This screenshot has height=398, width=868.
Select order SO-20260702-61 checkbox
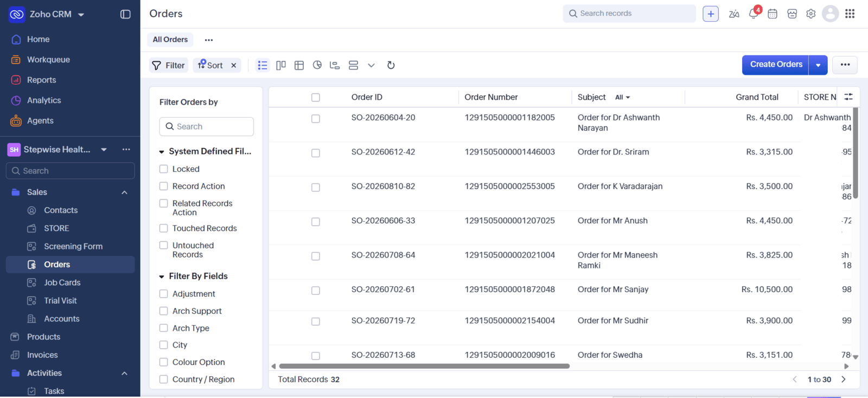tap(316, 291)
